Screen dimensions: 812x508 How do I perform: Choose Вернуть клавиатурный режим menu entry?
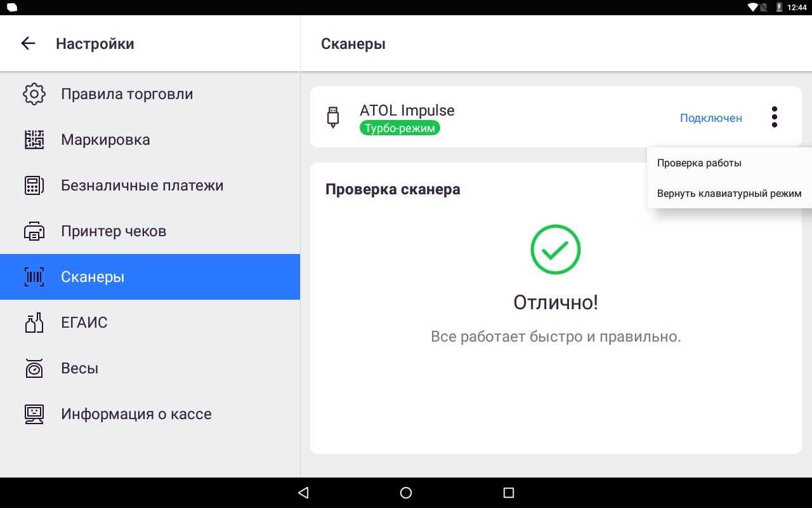[730, 193]
